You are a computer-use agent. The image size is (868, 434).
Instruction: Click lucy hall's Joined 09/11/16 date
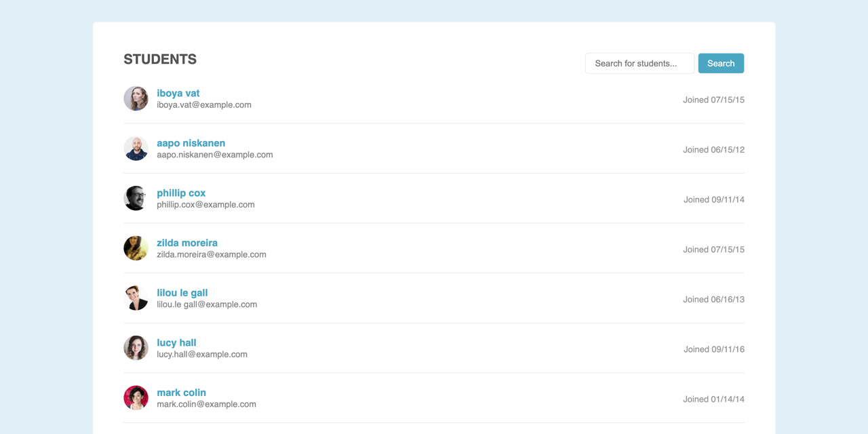click(x=713, y=349)
